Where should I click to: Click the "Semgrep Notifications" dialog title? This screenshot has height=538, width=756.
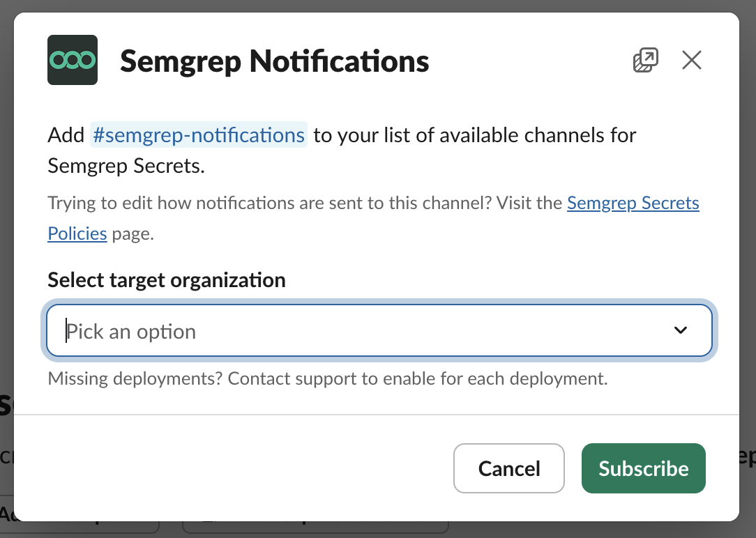(275, 60)
